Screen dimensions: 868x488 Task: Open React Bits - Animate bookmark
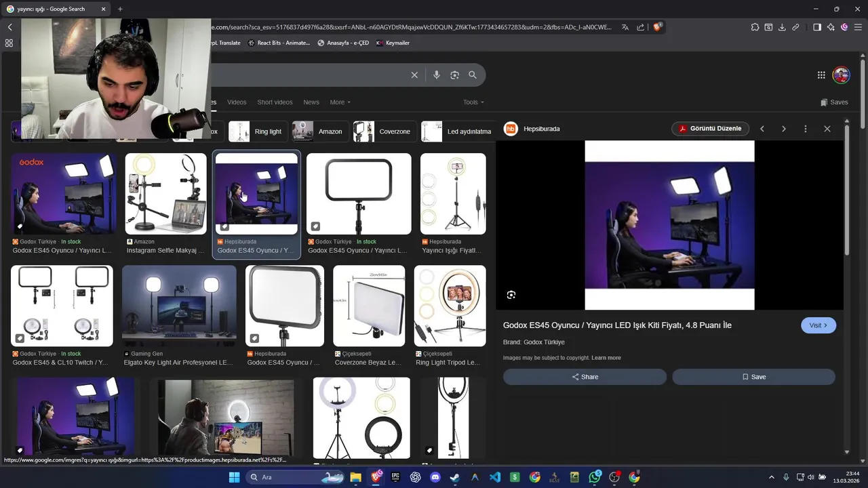coord(279,43)
